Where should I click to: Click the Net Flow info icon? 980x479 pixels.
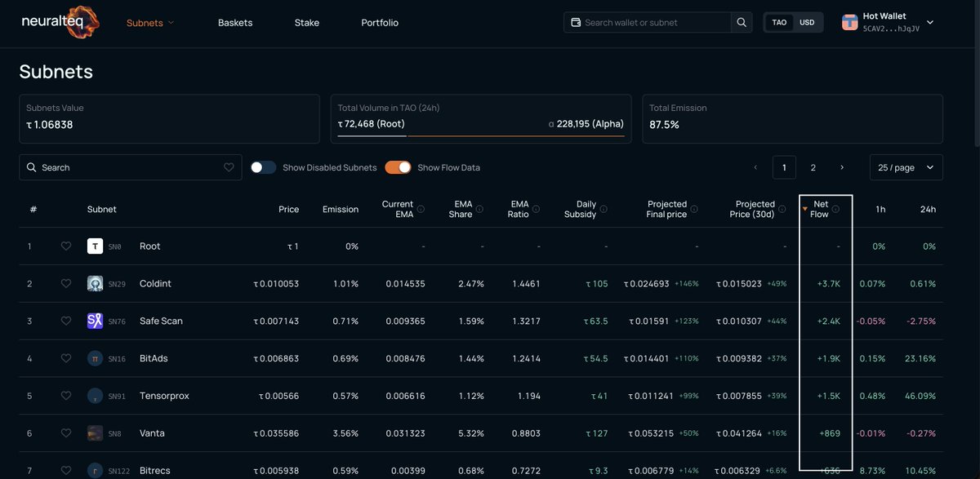tap(836, 210)
